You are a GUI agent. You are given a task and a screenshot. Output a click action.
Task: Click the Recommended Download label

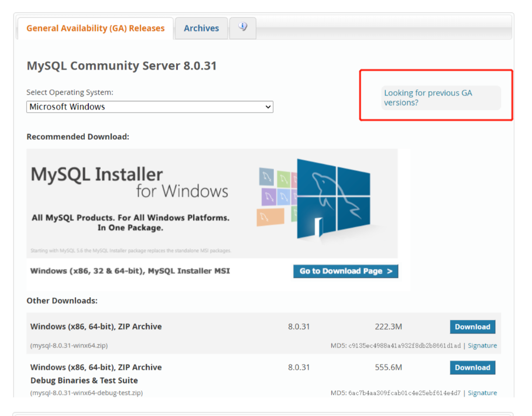78,137
